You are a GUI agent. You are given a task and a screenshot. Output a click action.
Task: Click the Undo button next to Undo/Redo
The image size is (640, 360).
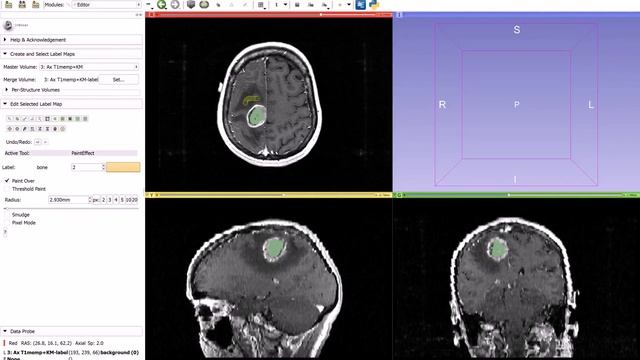(38, 142)
